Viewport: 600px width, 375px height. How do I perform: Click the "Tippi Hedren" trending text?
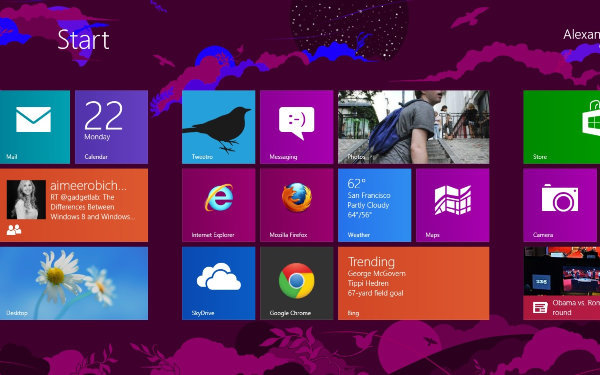[368, 284]
